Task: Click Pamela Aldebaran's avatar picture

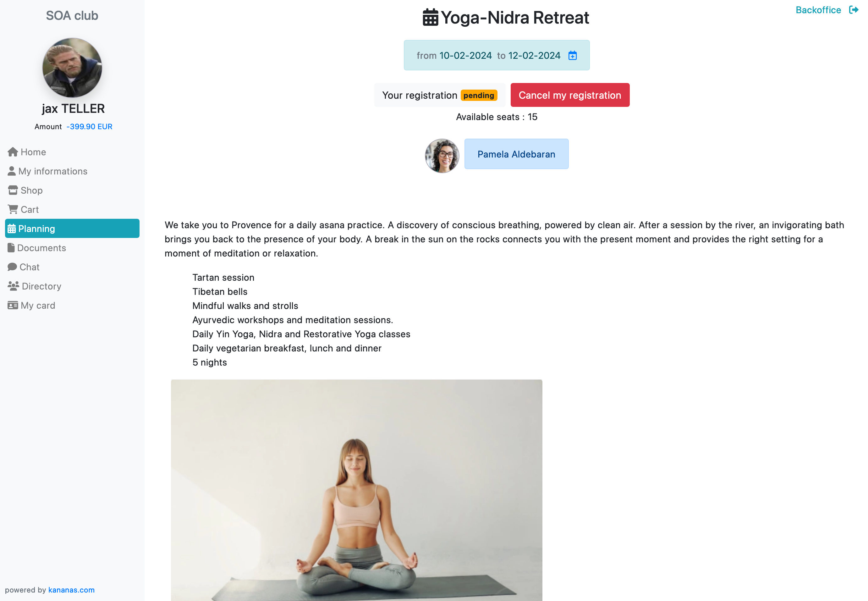Action: [x=442, y=156]
